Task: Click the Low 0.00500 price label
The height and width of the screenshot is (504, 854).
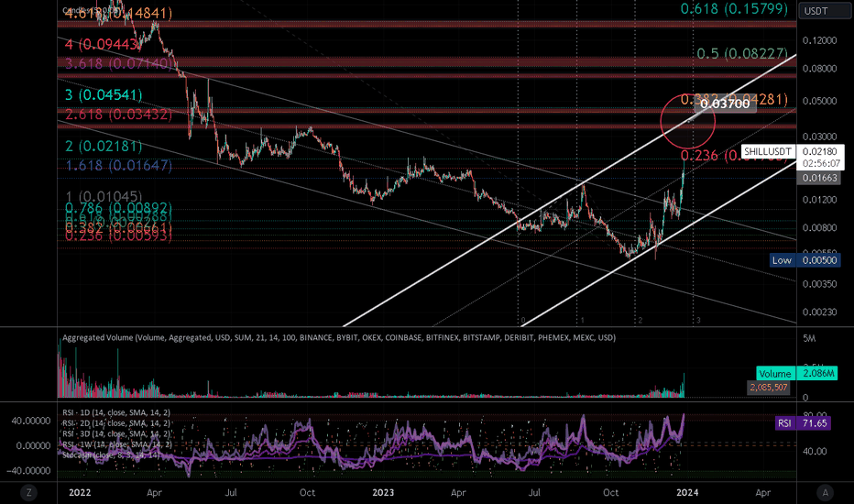Action: [804, 260]
